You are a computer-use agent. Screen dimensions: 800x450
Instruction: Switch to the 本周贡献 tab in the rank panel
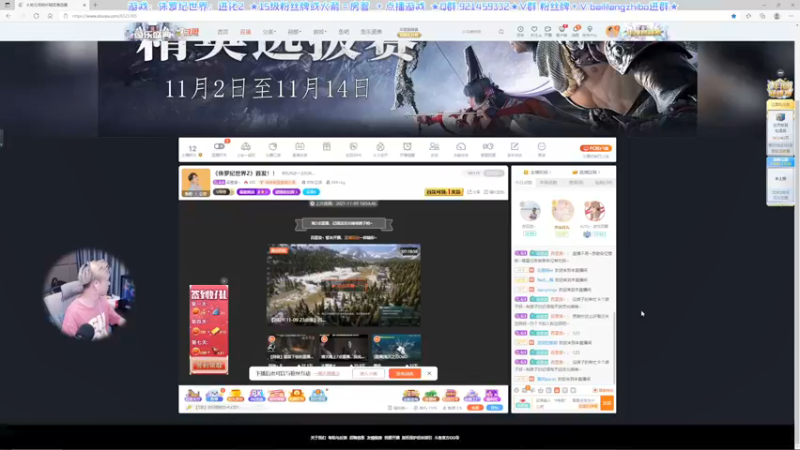coord(549,183)
